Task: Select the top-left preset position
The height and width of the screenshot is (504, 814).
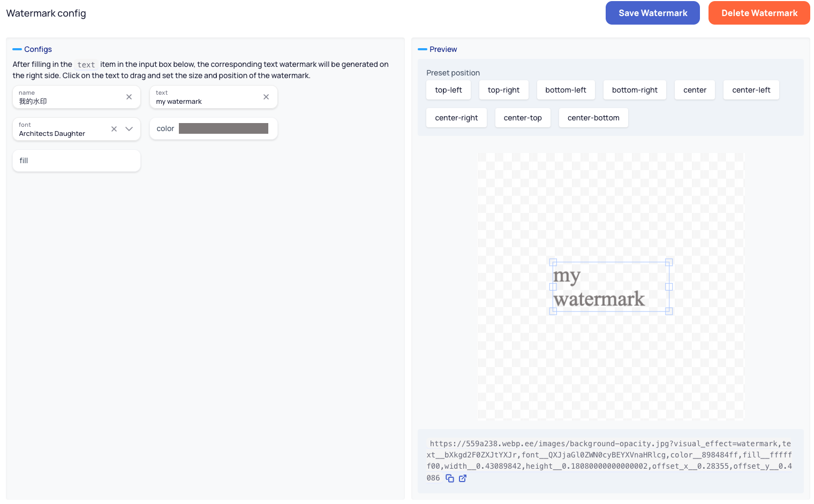Action: [448, 90]
